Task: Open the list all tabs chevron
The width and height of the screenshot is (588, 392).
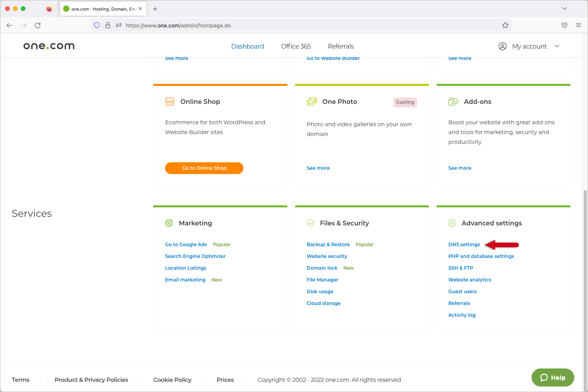Action: (564, 8)
